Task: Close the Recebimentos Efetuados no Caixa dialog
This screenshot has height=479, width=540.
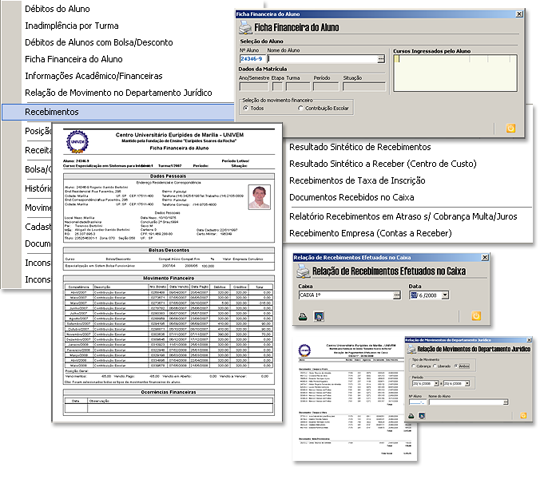Action: [485, 257]
